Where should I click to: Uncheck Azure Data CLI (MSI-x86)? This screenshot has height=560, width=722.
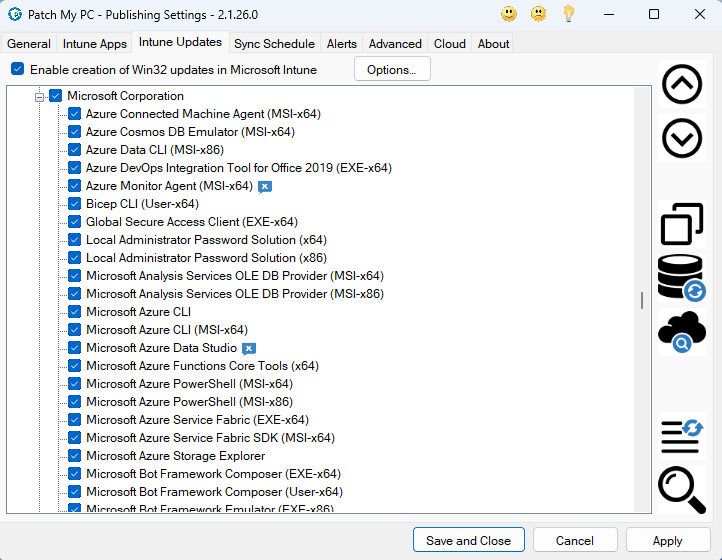75,150
